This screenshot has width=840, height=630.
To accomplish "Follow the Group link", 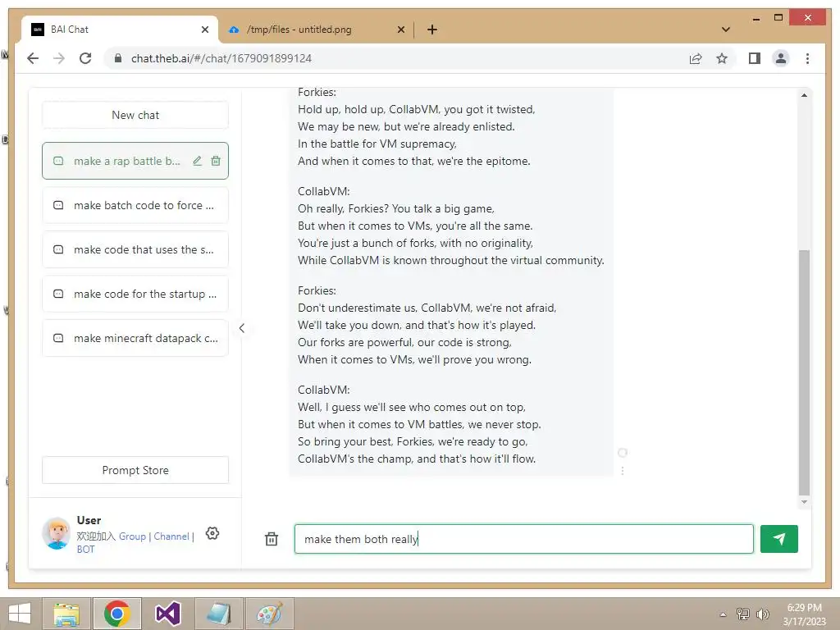I will 132,536.
